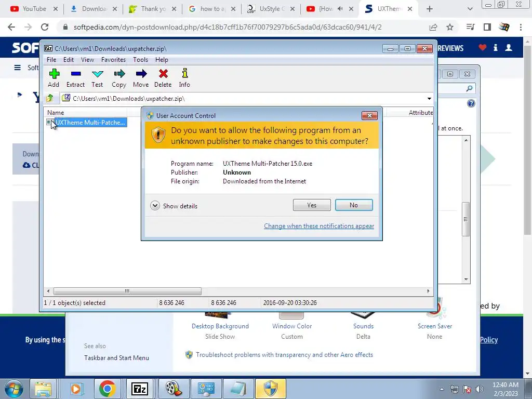Switch to the Thank you browser tab
This screenshot has width=532, height=399.
[x=153, y=9]
